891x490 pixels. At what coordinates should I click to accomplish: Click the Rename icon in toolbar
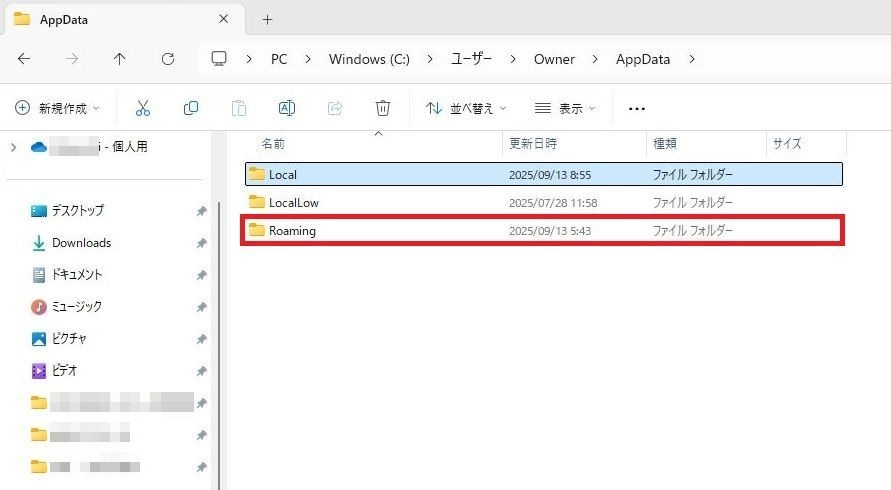[x=287, y=108]
